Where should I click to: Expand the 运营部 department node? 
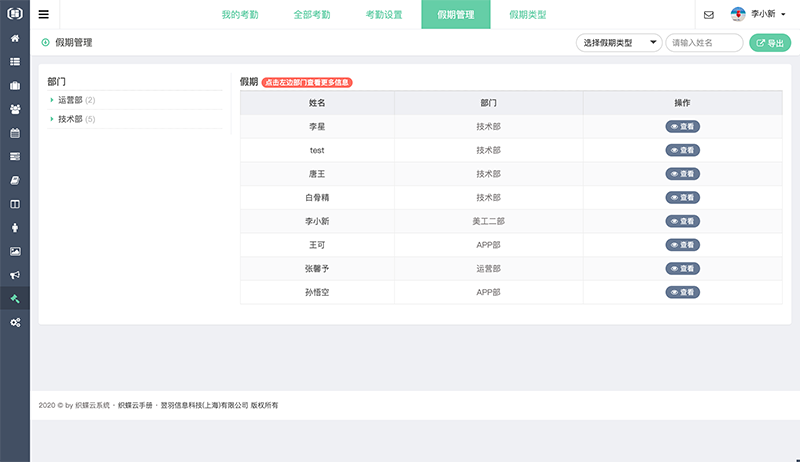coord(52,100)
